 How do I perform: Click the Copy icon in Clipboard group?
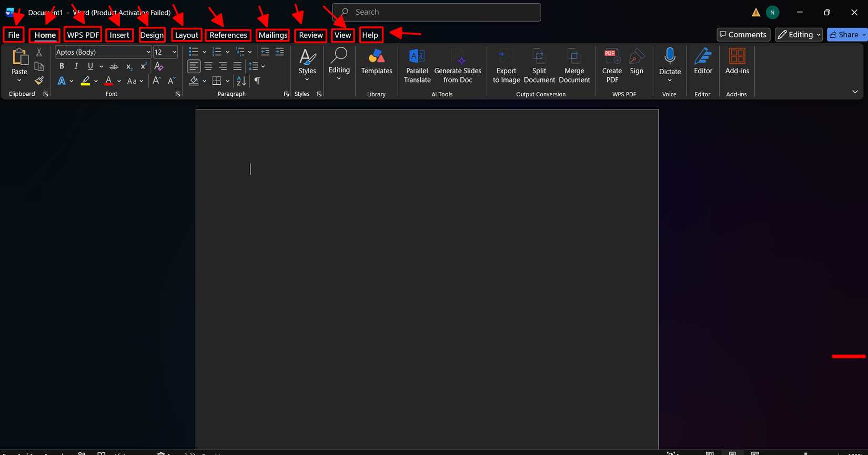click(x=39, y=66)
